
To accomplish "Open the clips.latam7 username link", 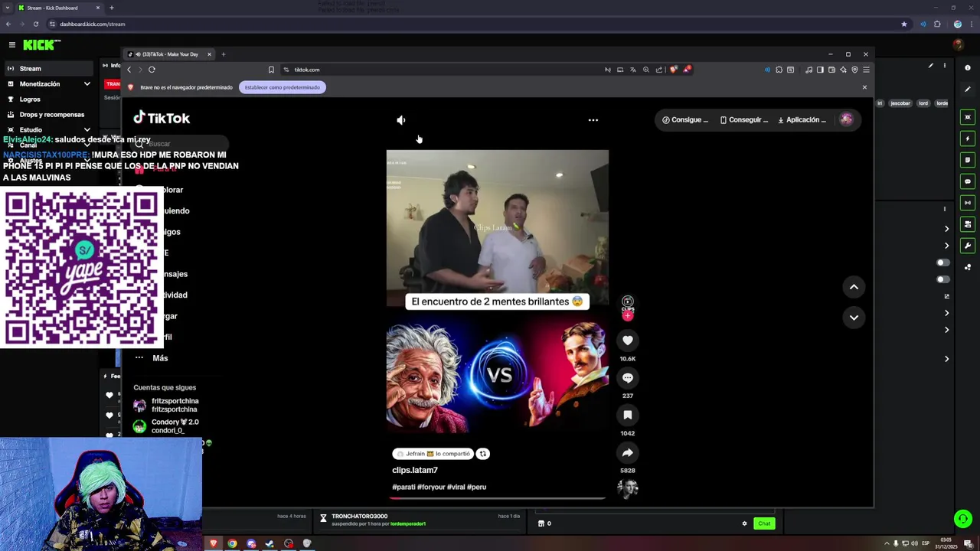I will [415, 470].
